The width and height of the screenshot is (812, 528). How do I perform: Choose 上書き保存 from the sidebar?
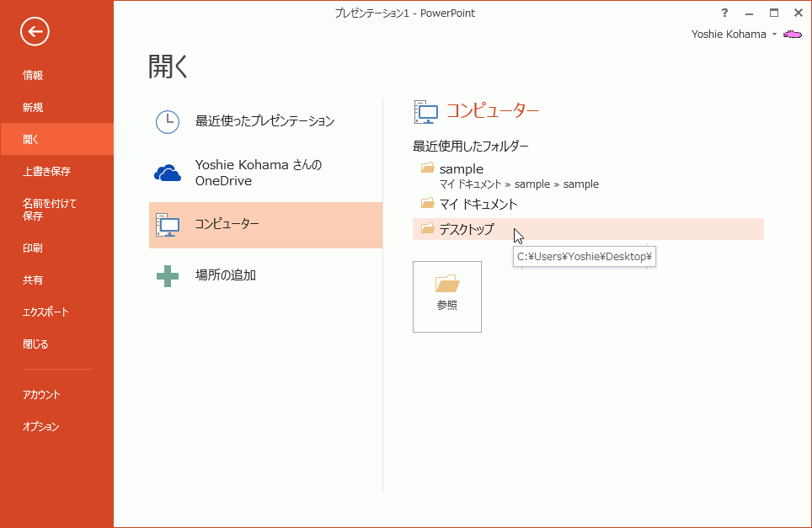(57, 171)
